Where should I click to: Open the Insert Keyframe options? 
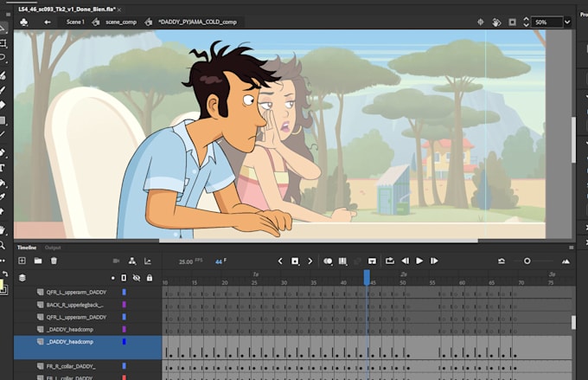pos(295,261)
